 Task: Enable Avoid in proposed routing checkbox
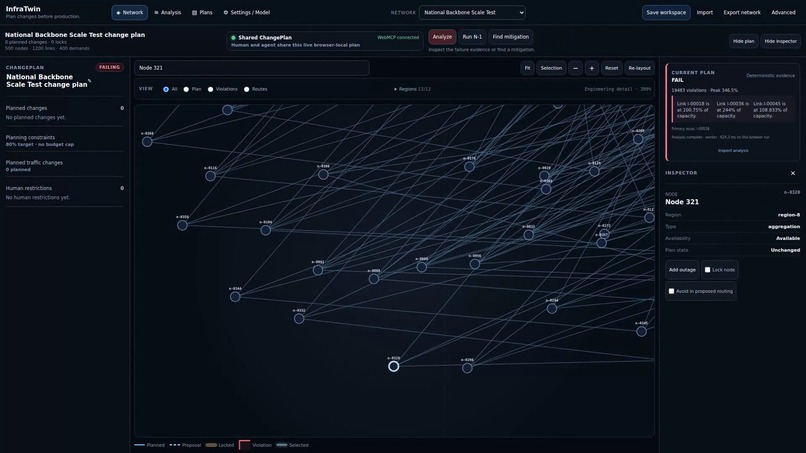coord(671,291)
